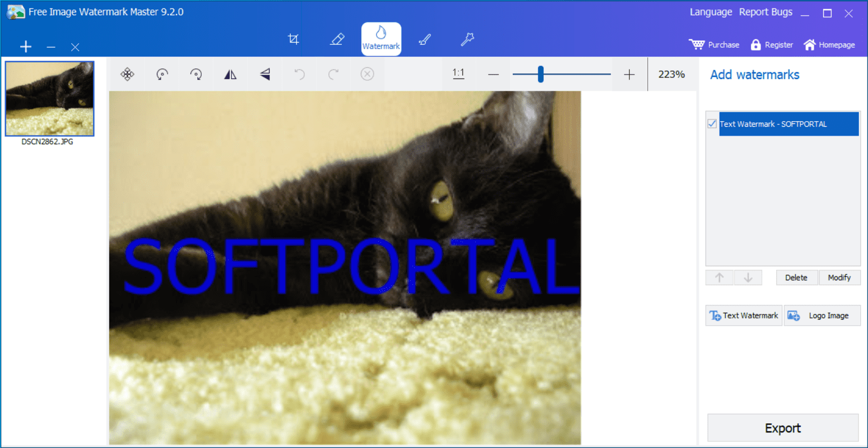868x448 pixels.
Task: Click the circled X cancel icon
Action: [367, 74]
